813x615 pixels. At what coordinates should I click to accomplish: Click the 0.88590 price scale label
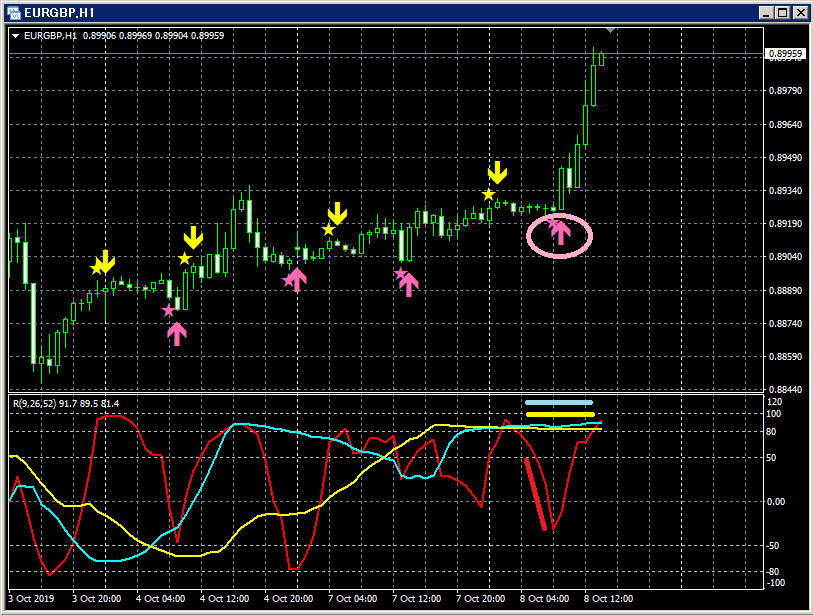click(785, 357)
